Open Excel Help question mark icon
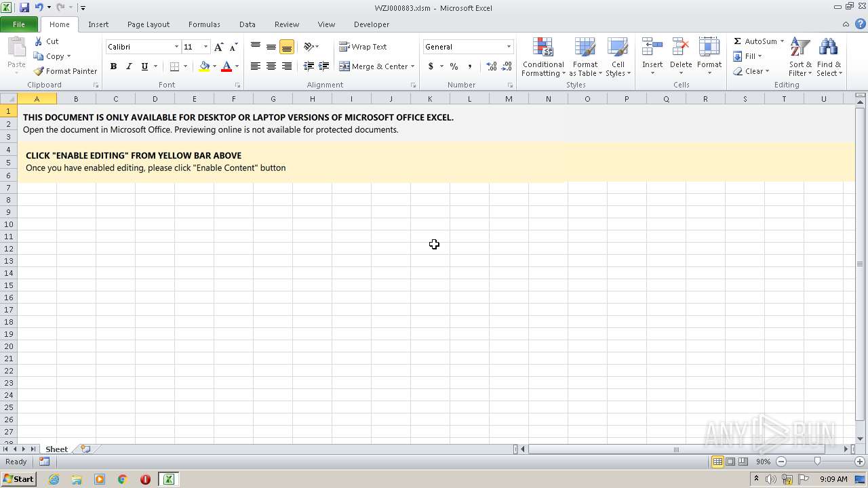 coord(860,24)
